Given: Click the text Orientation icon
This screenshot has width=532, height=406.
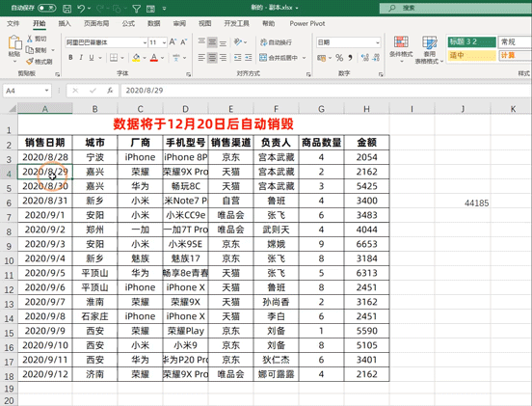Looking at the screenshot, I should [x=238, y=42].
